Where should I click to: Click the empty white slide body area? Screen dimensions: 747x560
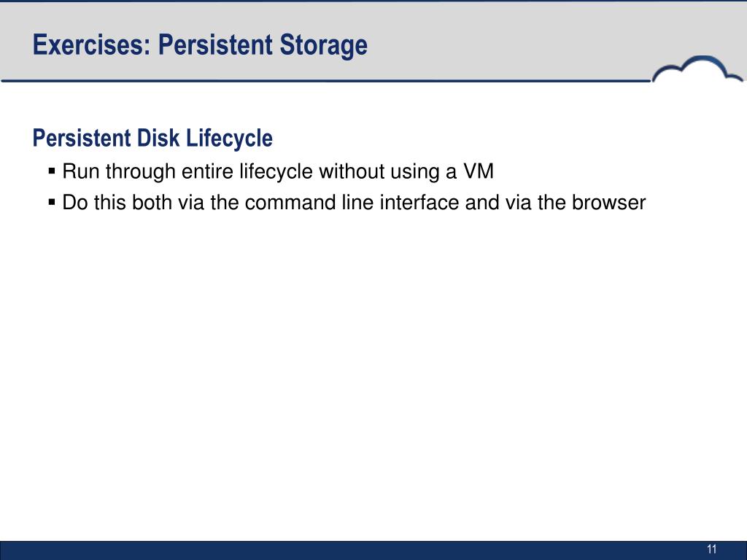(373, 371)
